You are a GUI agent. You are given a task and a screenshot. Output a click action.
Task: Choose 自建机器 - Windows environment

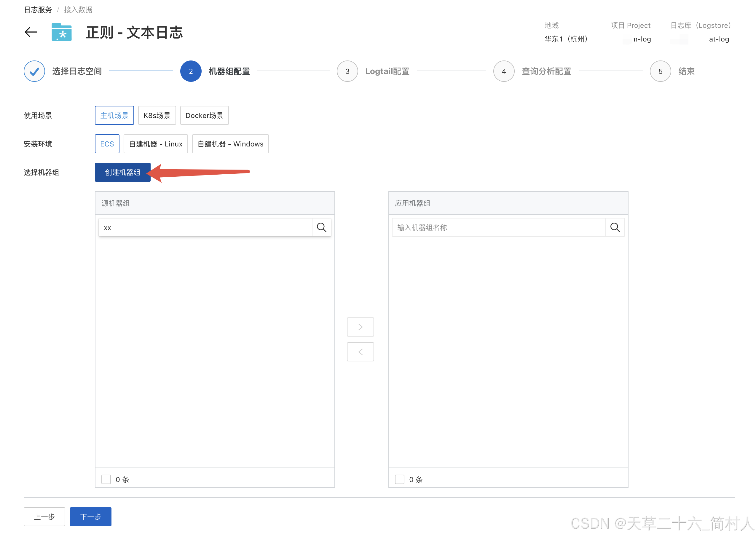(230, 144)
